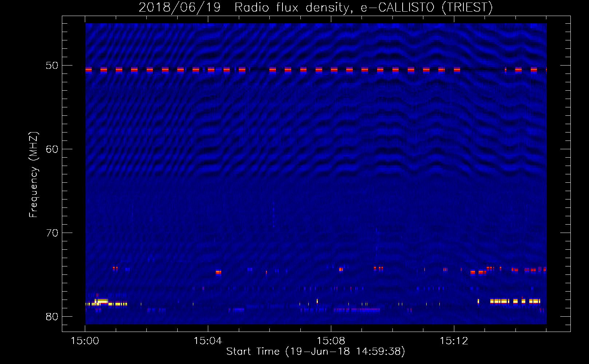Viewport: 589px width, 364px height.
Task: Click the 'Frequency (MHZ)' axis label
Action: pyautogui.click(x=33, y=175)
